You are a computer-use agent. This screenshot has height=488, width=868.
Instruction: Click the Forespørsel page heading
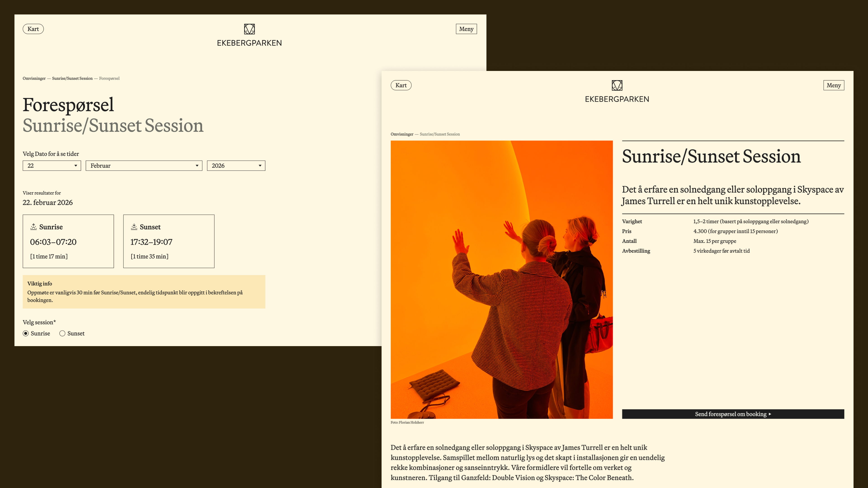[68, 105]
